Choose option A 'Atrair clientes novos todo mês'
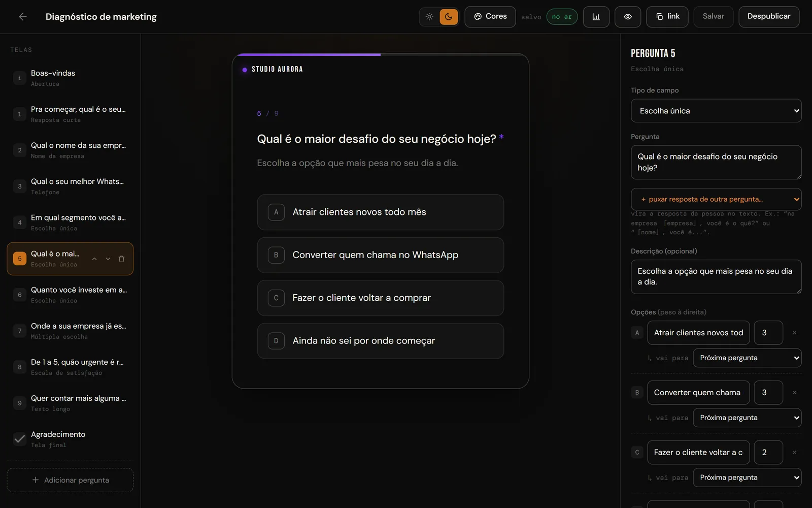Screen dimensions: 812x508 (381, 212)
